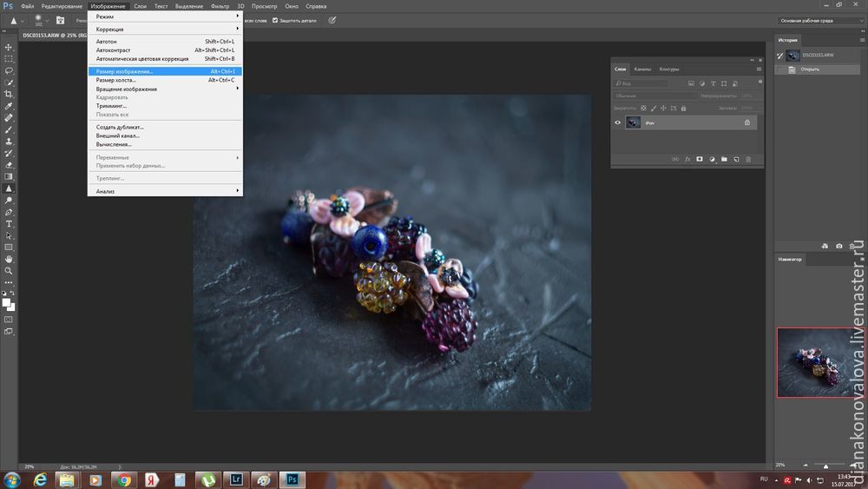The image size is (868, 489).
Task: Toggle layer filtering switch in Layers panel
Action: pos(760,82)
